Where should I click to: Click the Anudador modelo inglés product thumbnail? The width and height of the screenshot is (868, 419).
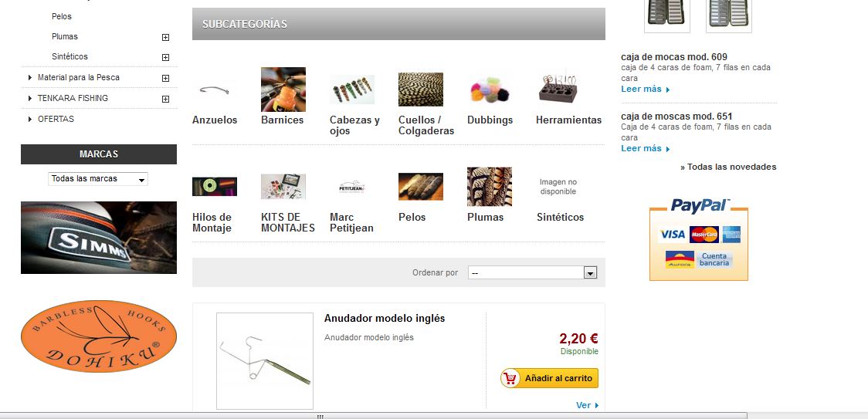pyautogui.click(x=265, y=361)
